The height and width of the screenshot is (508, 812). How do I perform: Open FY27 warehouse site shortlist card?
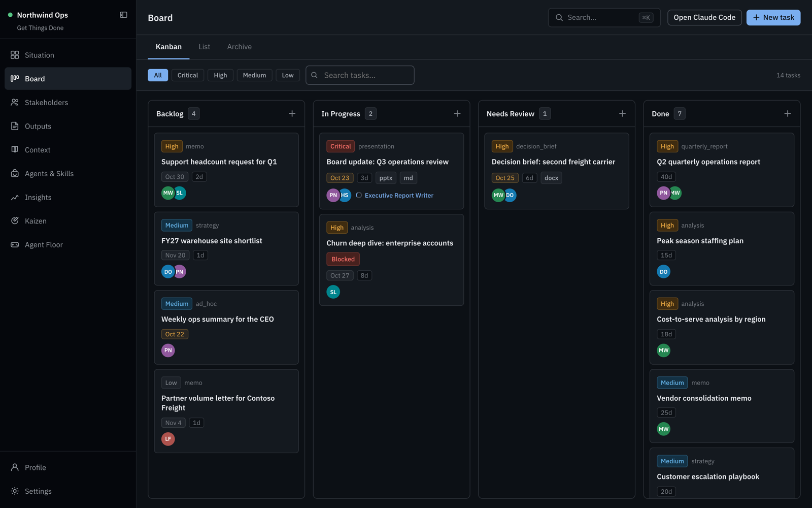coord(226,248)
